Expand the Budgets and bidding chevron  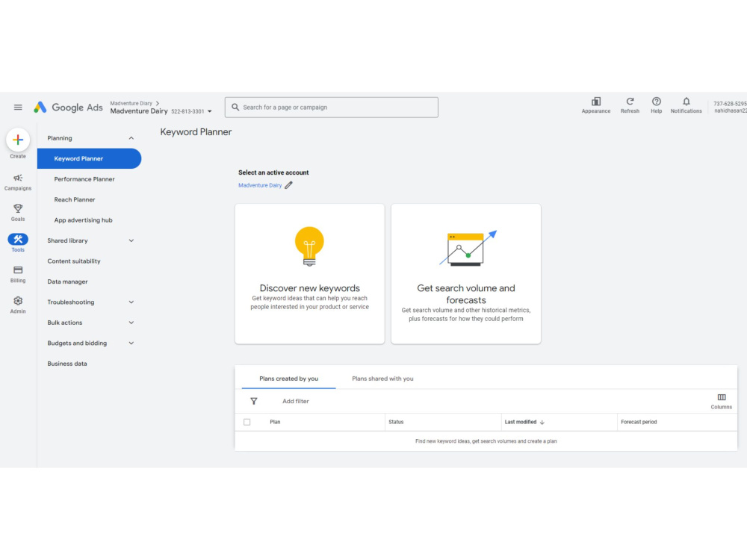pos(131,343)
